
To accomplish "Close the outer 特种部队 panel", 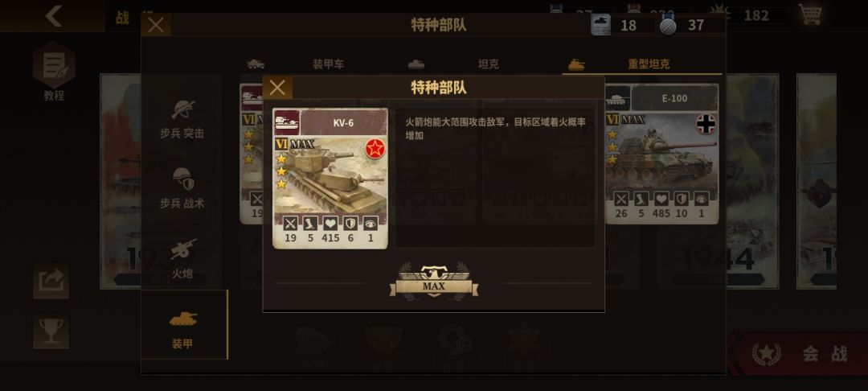I will pyautogui.click(x=156, y=25).
